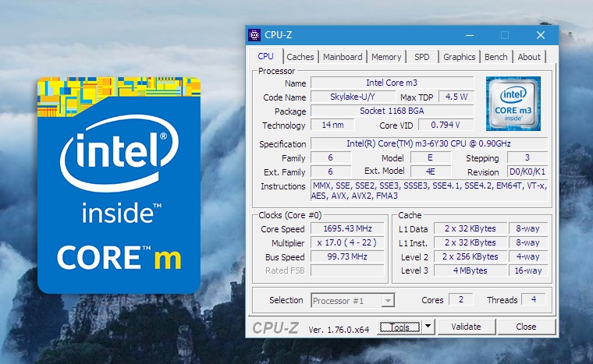This screenshot has height=364, width=593.
Task: Click the Name field showing Intel Core m3
Action: (392, 83)
